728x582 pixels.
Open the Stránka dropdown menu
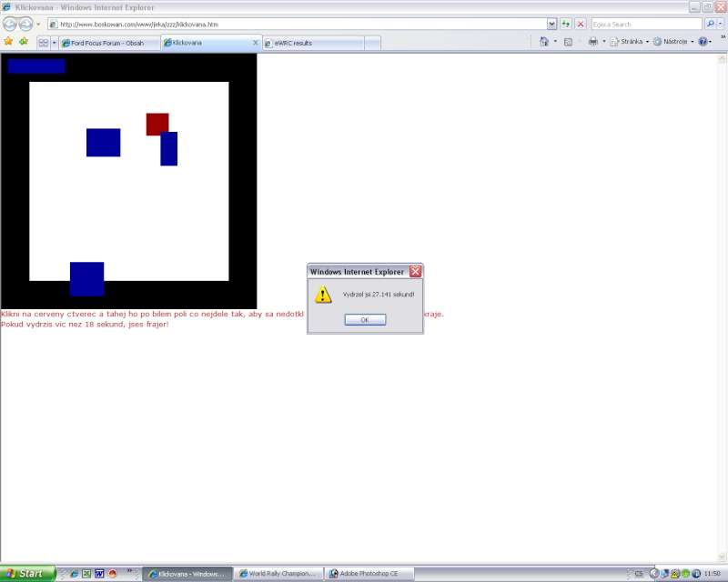pyautogui.click(x=629, y=42)
